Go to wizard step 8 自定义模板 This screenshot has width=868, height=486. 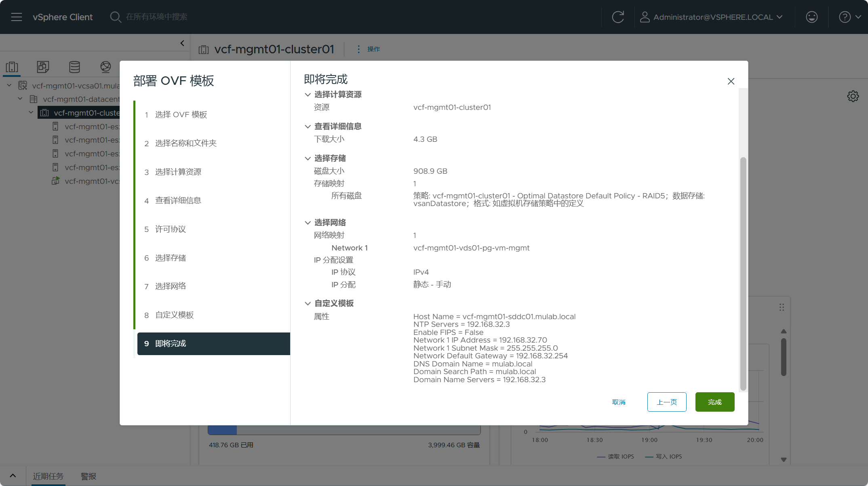(174, 315)
